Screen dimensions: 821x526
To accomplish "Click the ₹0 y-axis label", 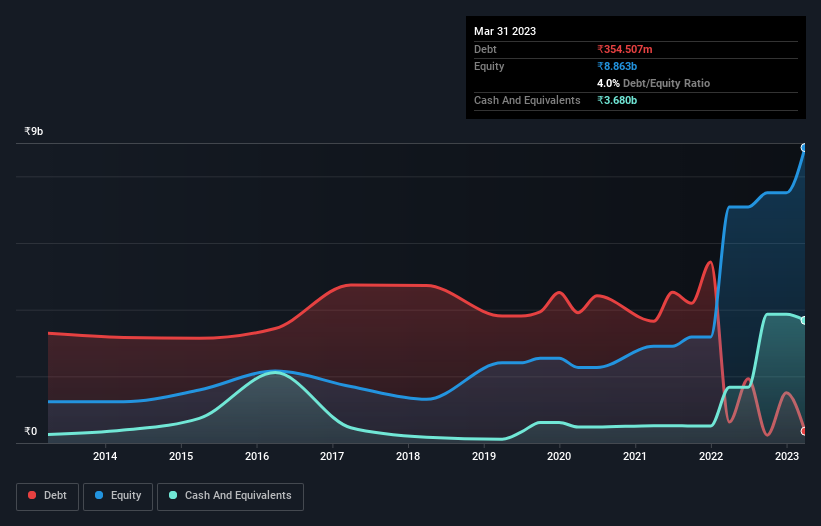I will coord(30,431).
